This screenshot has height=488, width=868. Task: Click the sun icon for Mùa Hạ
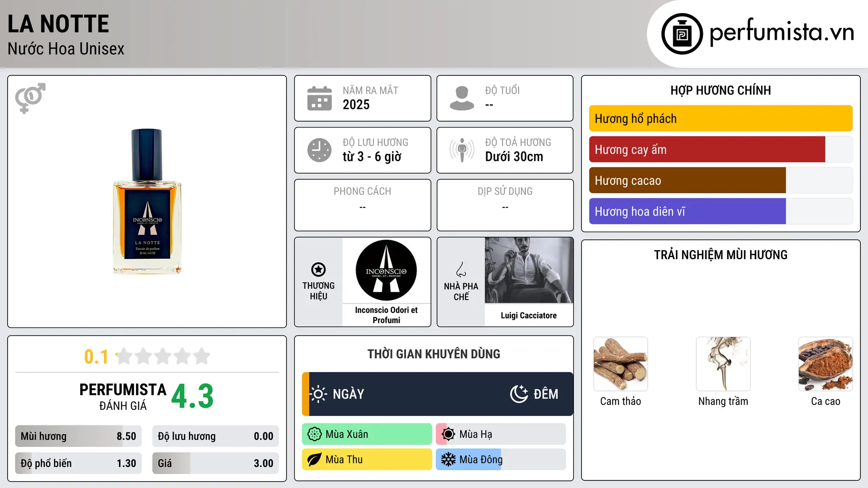(448, 434)
